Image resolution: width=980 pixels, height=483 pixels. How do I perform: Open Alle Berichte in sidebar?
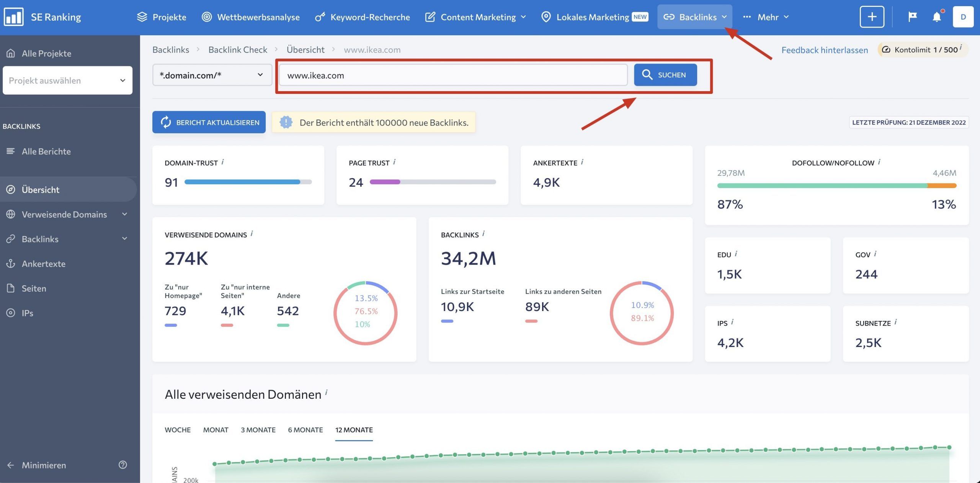coord(39,151)
